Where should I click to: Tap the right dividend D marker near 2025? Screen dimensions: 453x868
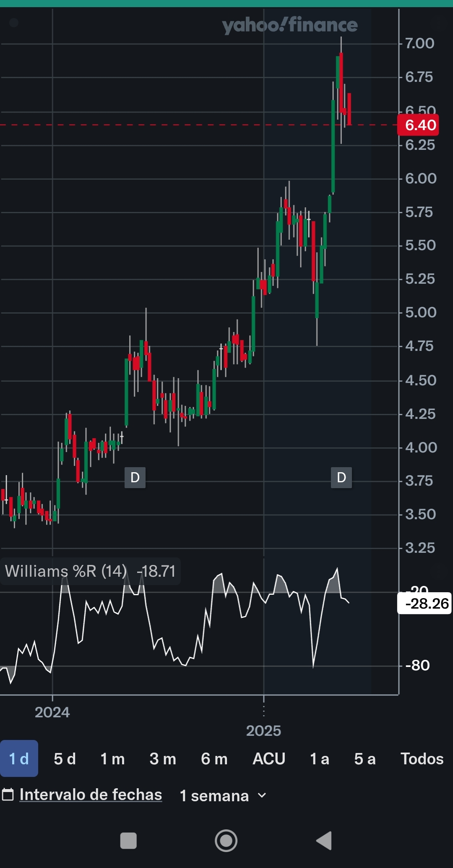(x=341, y=478)
